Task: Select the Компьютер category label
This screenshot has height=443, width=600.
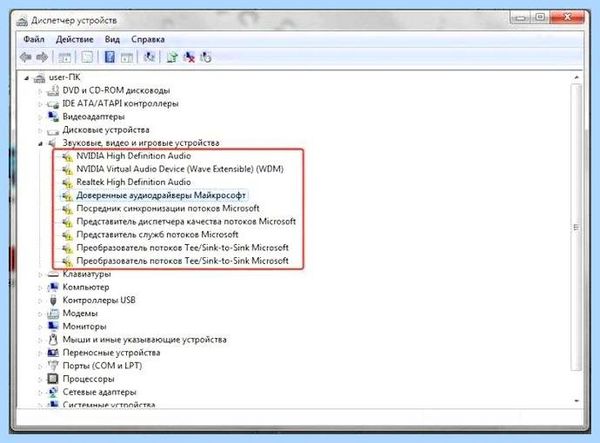Action: (86, 287)
